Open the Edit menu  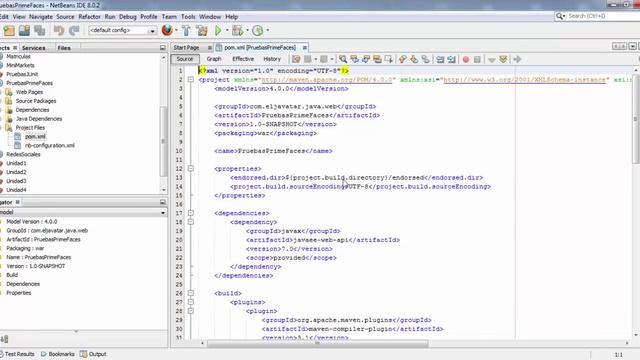click(x=4, y=17)
